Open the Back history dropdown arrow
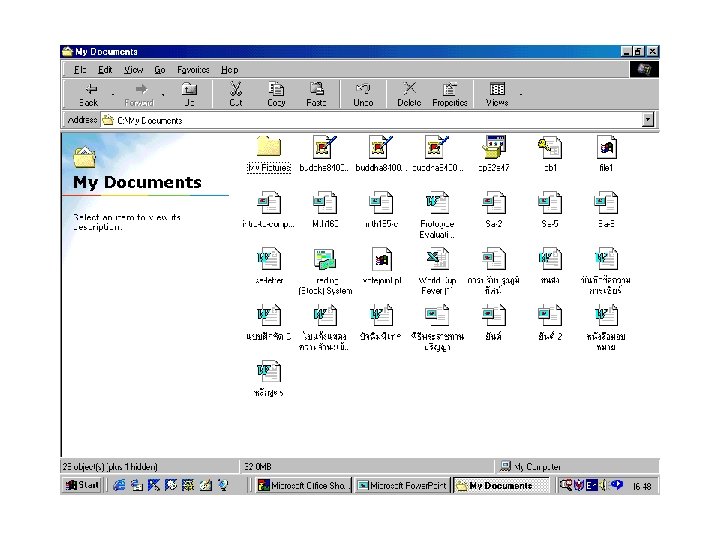This screenshot has height=540, width=720. (113, 93)
